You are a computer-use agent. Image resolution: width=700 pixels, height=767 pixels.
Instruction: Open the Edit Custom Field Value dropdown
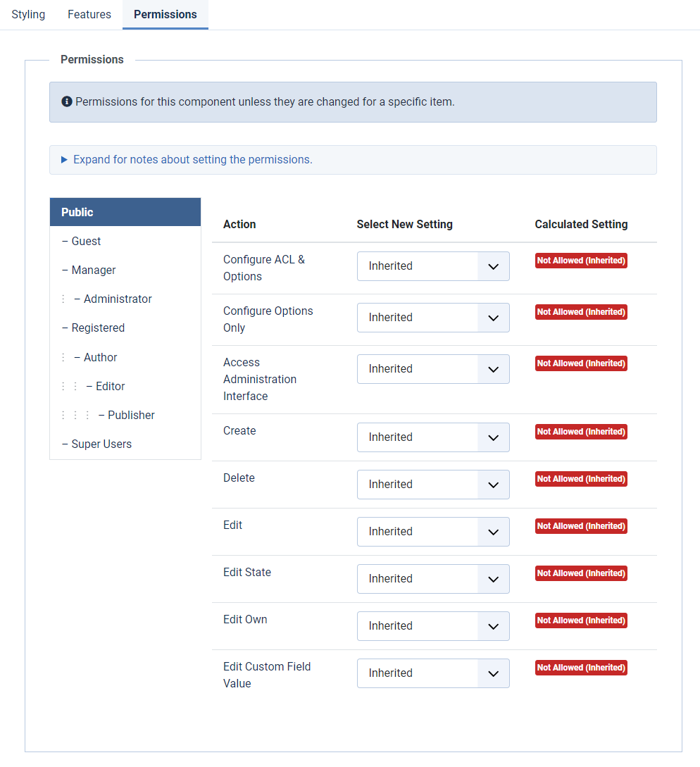(x=432, y=673)
